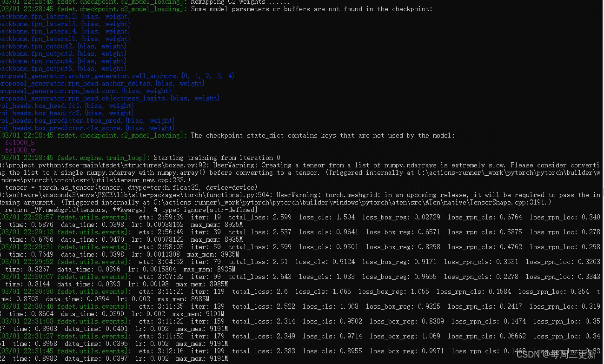This screenshot has height=364, width=604.
Task: Click the anchor_generator.cell_anchors {0, 1, 2, 3, 4} line
Action: 117,76
